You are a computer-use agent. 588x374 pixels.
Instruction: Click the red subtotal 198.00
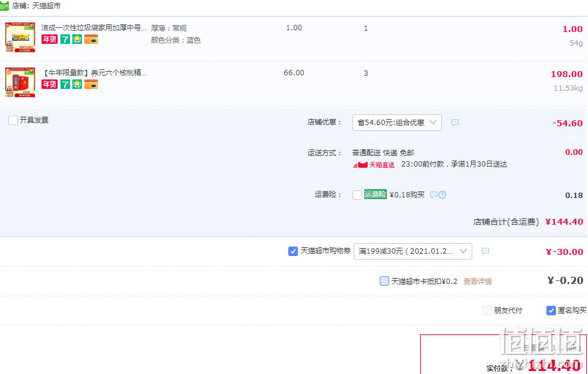tap(567, 74)
